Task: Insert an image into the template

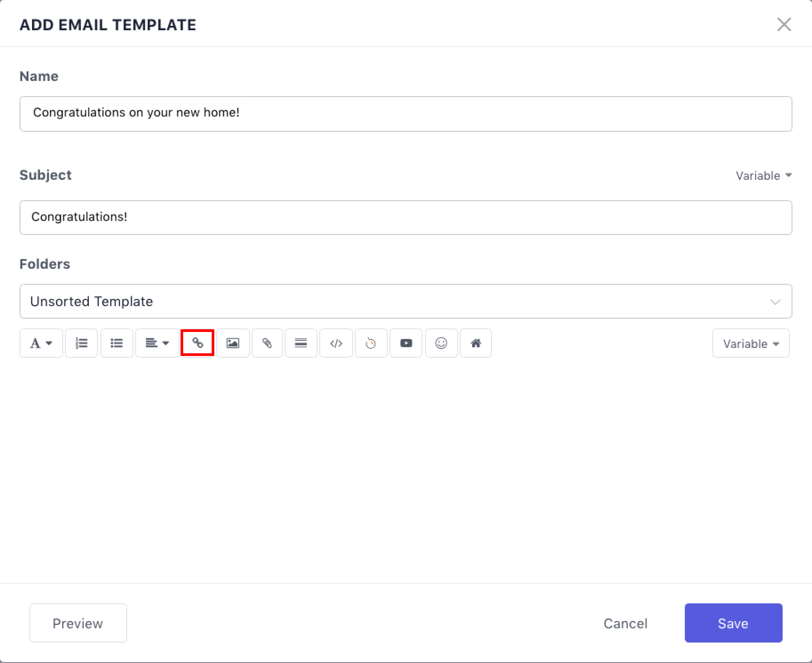Action: coord(233,343)
